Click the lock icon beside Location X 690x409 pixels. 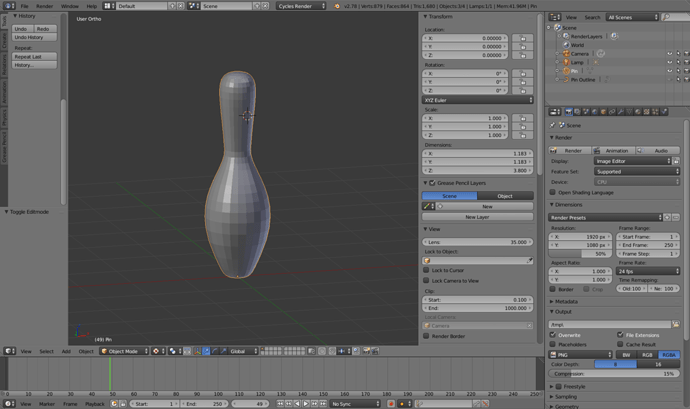(523, 38)
